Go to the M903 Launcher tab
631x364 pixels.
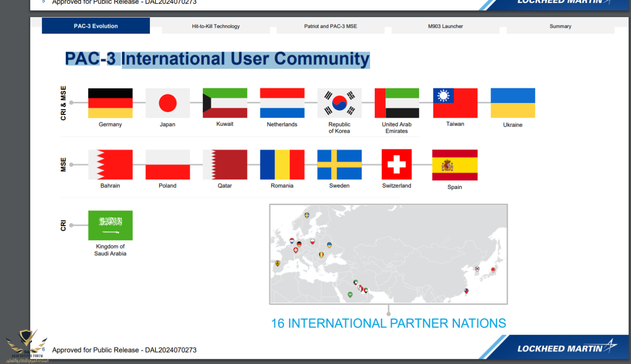click(x=445, y=26)
